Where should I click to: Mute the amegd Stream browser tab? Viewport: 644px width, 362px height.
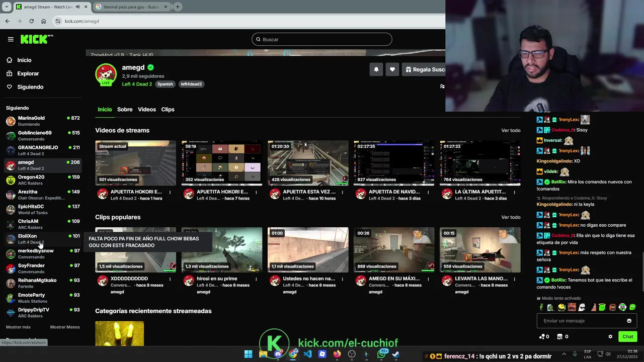77,7
